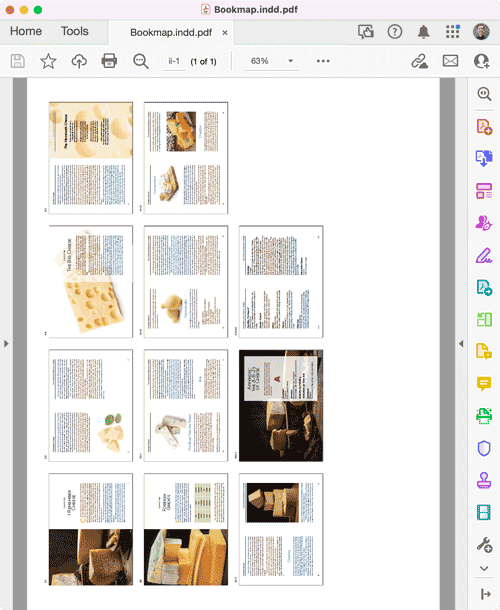This screenshot has width=500, height=610.
Task: Open the Send for Comments tool
Action: (484, 351)
